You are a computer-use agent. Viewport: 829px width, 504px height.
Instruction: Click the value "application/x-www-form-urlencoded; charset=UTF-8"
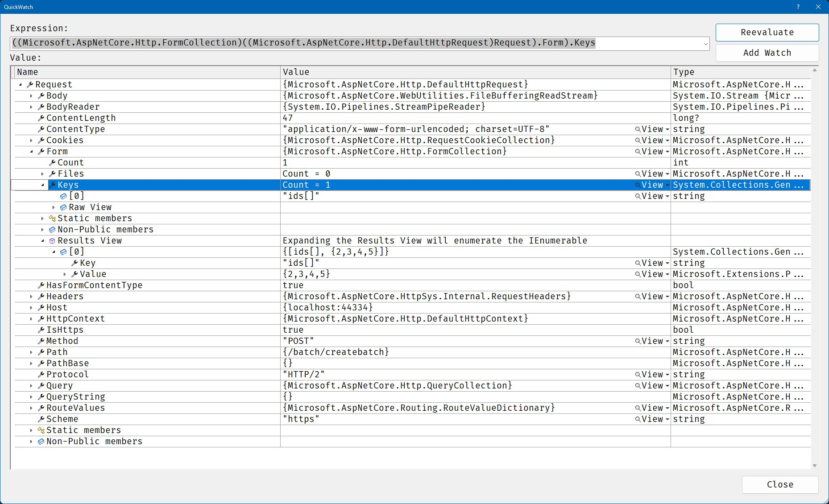[x=416, y=129]
